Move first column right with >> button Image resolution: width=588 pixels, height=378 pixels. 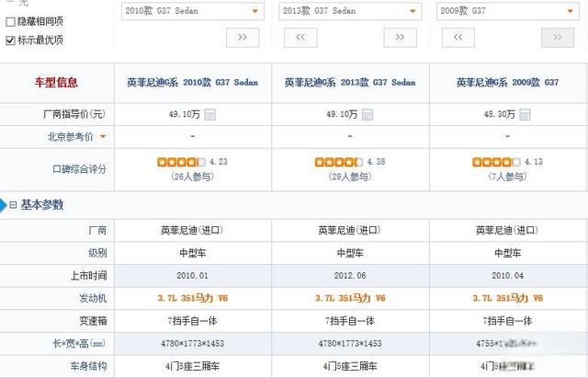tap(243, 38)
